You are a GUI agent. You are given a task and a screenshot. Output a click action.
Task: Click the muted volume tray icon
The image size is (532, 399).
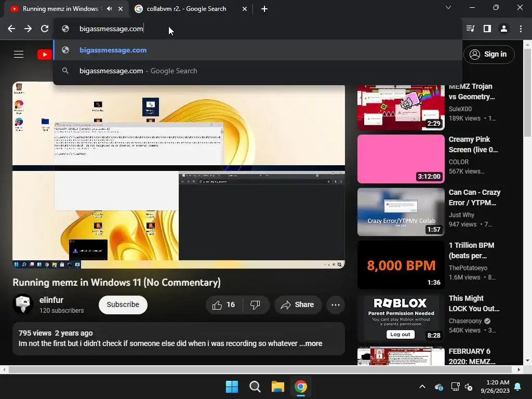(x=469, y=387)
